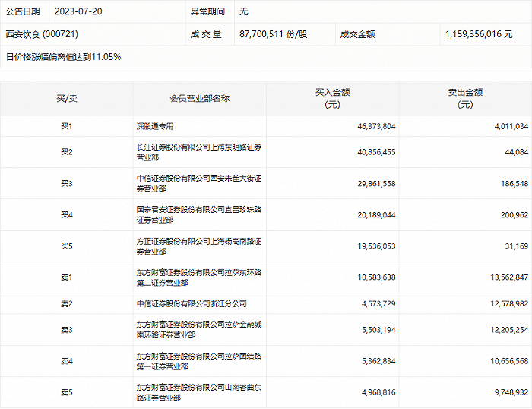
Task: Click 东方财富证券拉萨金融城南环路证券营业部 name
Action: point(199,330)
